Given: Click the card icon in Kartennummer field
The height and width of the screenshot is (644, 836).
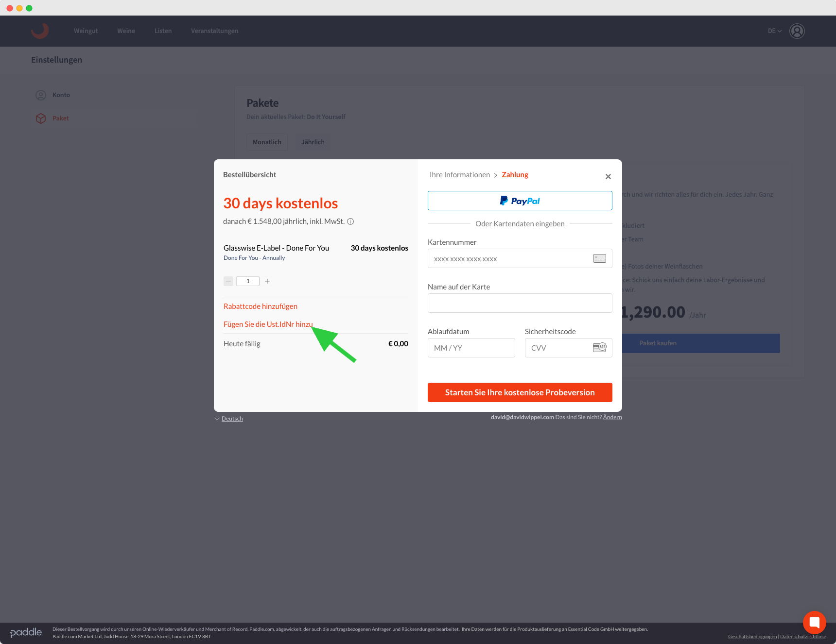Looking at the screenshot, I should [x=600, y=258].
